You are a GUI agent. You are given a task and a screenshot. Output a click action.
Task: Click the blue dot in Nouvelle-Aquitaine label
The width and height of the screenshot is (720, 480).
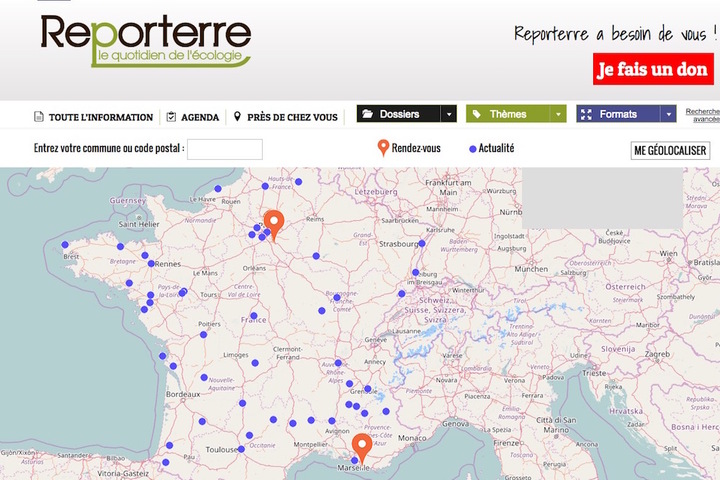(204, 378)
